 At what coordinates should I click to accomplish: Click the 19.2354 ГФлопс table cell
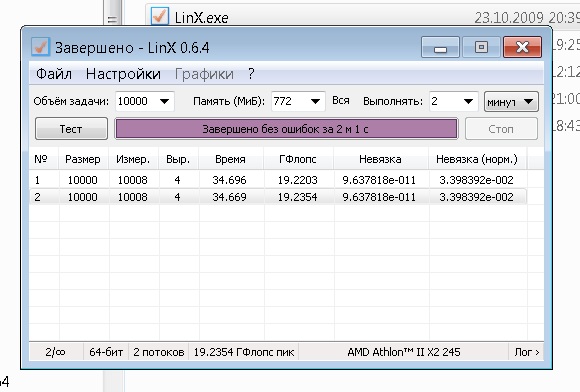pos(298,197)
